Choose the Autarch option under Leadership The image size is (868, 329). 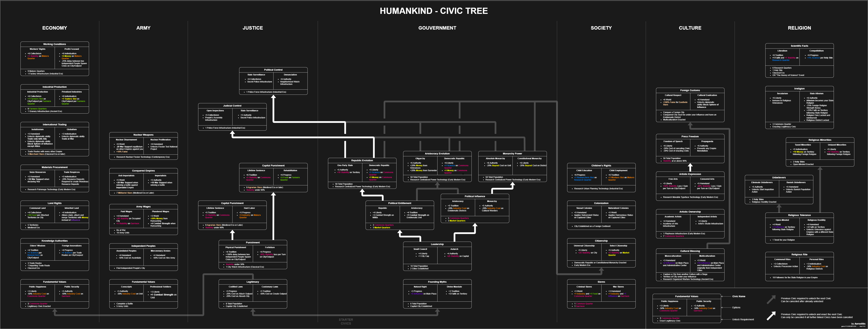point(454,249)
